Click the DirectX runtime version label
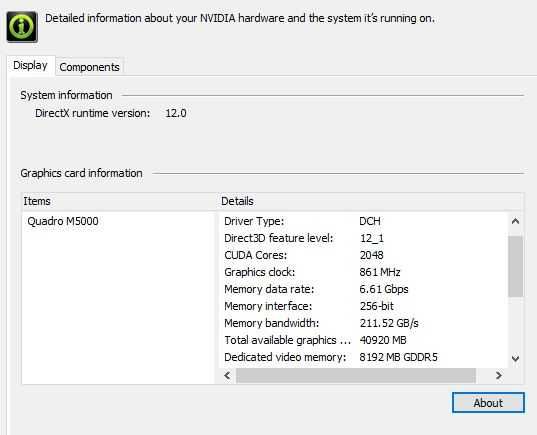The height and width of the screenshot is (435, 537). [x=92, y=113]
